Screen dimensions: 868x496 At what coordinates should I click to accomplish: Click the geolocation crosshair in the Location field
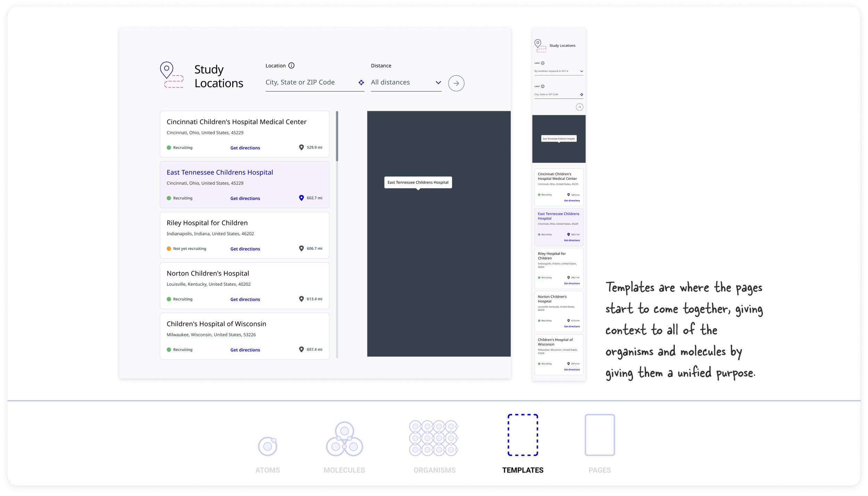click(x=361, y=82)
